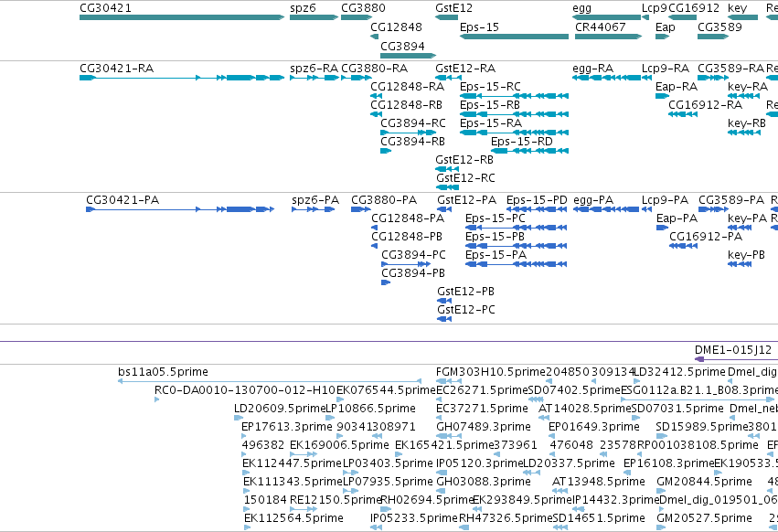Viewport: 778px width, 532px height.
Task: Select the LP10866.5prime EST label
Action: tap(370, 409)
